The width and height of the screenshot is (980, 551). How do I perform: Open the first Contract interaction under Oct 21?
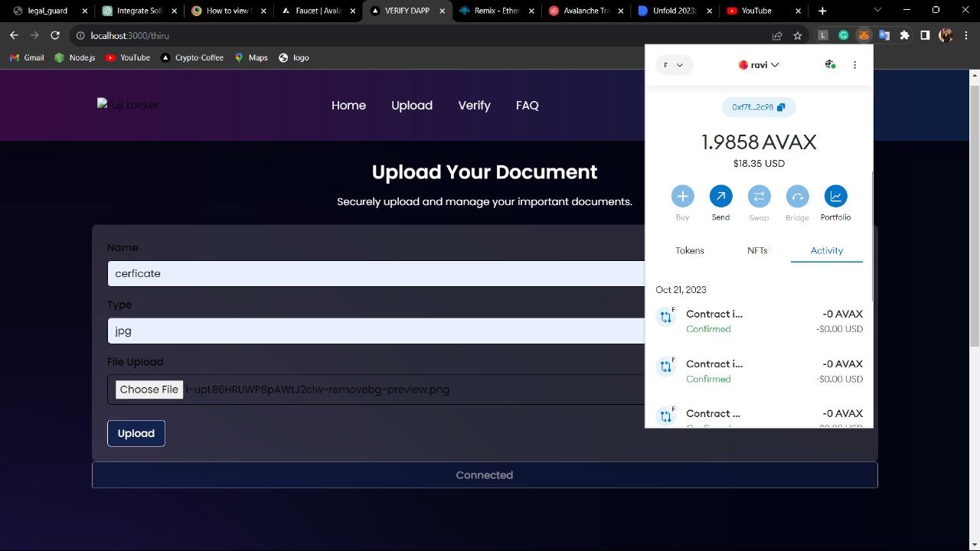pyautogui.click(x=759, y=321)
